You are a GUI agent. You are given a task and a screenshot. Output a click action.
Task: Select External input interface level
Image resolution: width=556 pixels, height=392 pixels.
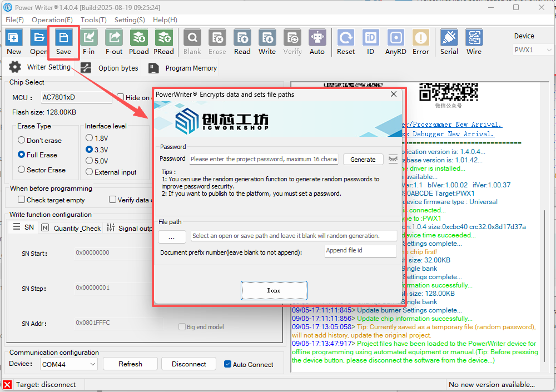[90, 172]
